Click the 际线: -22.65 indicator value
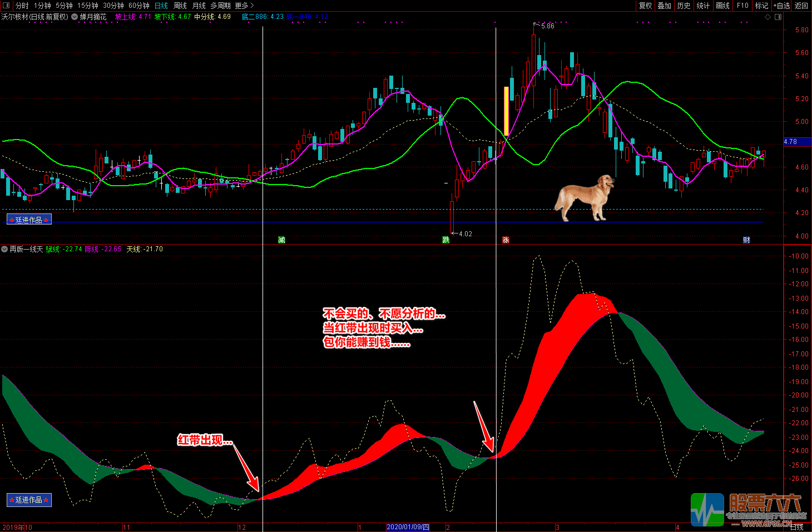Screen dimensions: 812x532 pos(103,249)
